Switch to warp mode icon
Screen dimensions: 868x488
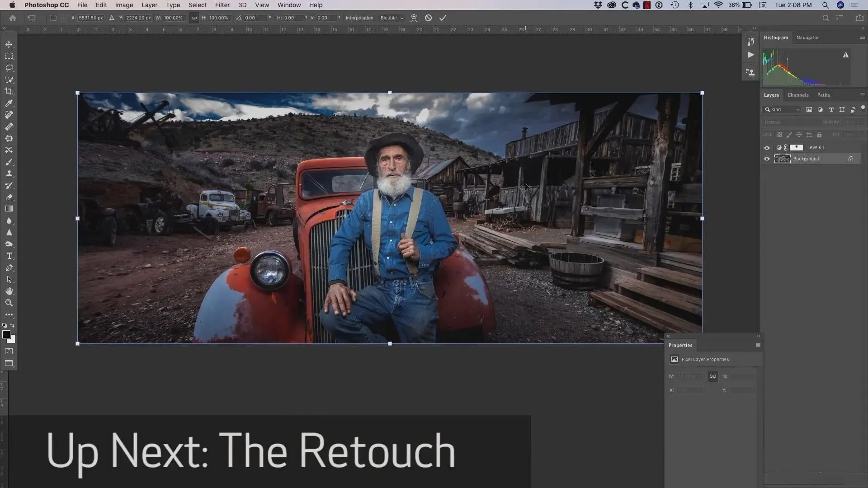(x=414, y=18)
